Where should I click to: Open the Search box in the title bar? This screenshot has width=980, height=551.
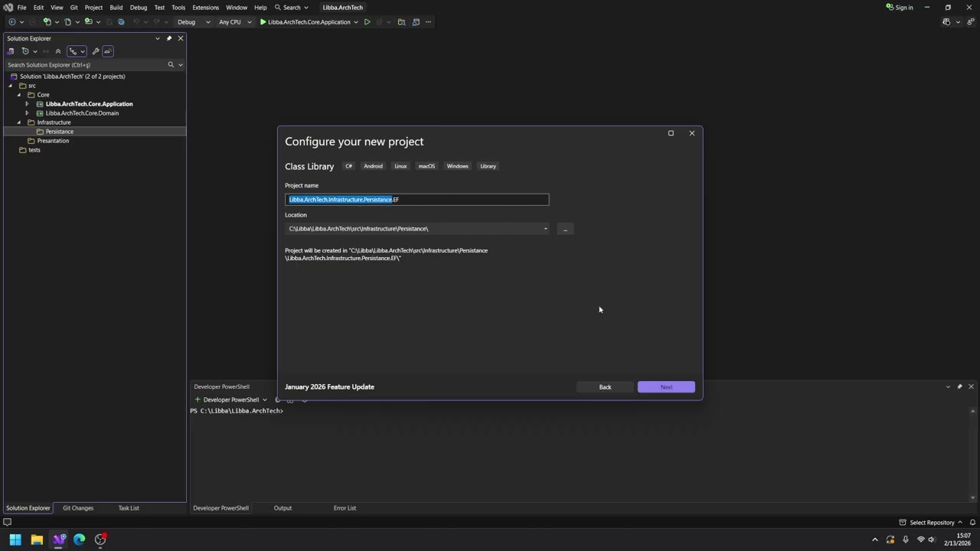[x=292, y=8]
